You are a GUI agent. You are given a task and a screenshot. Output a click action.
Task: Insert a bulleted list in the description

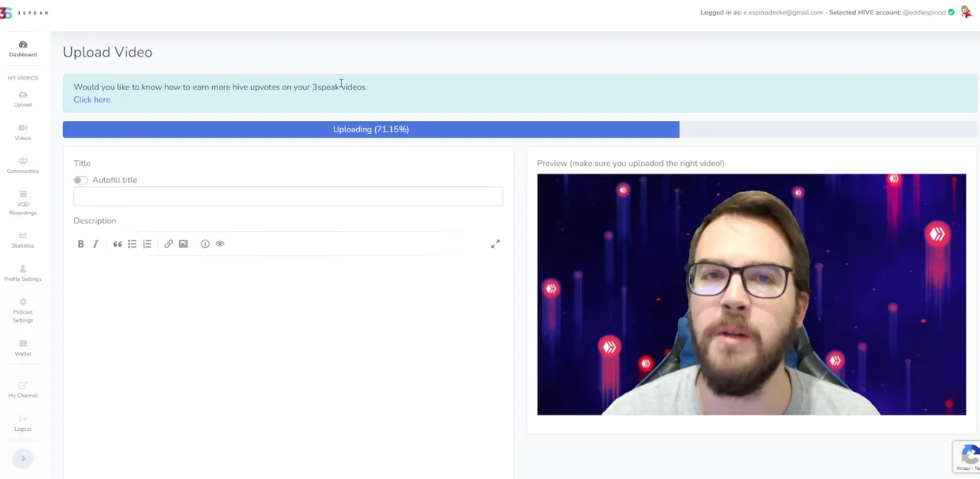[132, 244]
